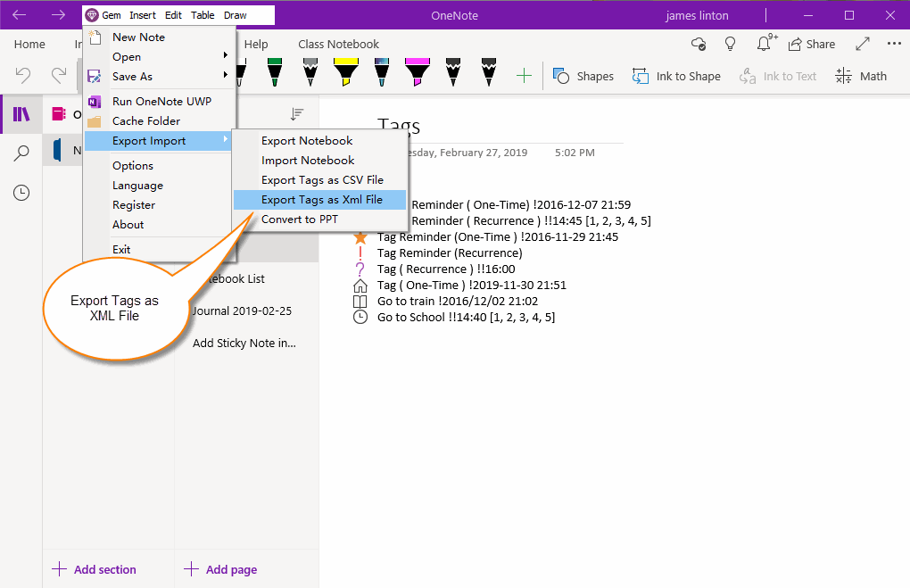Select the magenta highlighter

[x=418, y=72]
